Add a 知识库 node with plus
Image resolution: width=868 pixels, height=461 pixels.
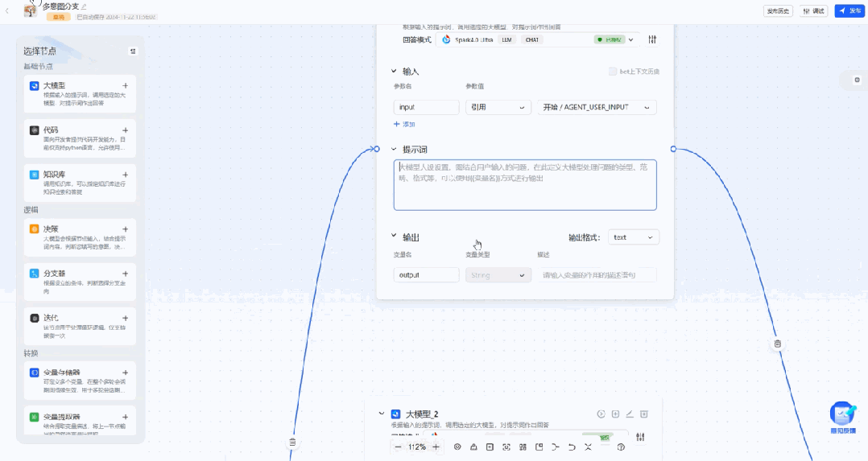click(125, 175)
